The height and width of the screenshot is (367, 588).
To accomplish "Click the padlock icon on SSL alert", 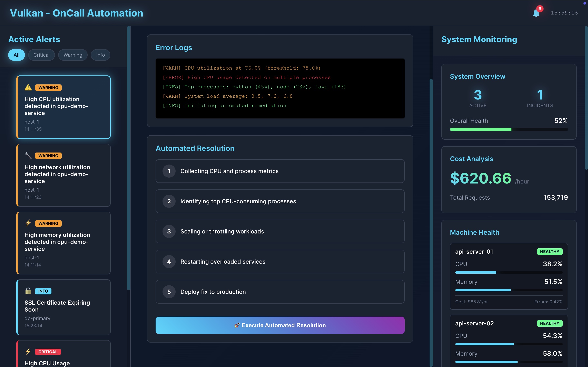I will (x=28, y=291).
